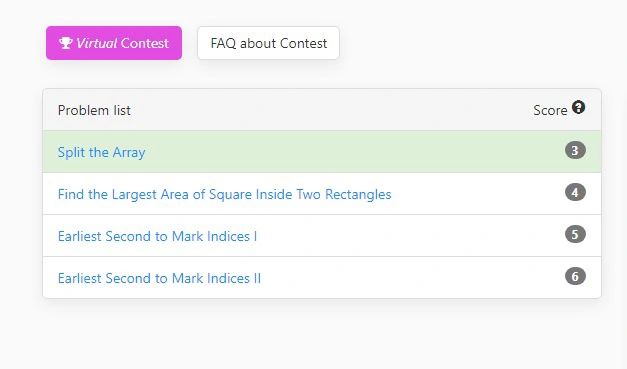The height and width of the screenshot is (369, 627).
Task: Click the score badge showing 3
Action: [575, 150]
